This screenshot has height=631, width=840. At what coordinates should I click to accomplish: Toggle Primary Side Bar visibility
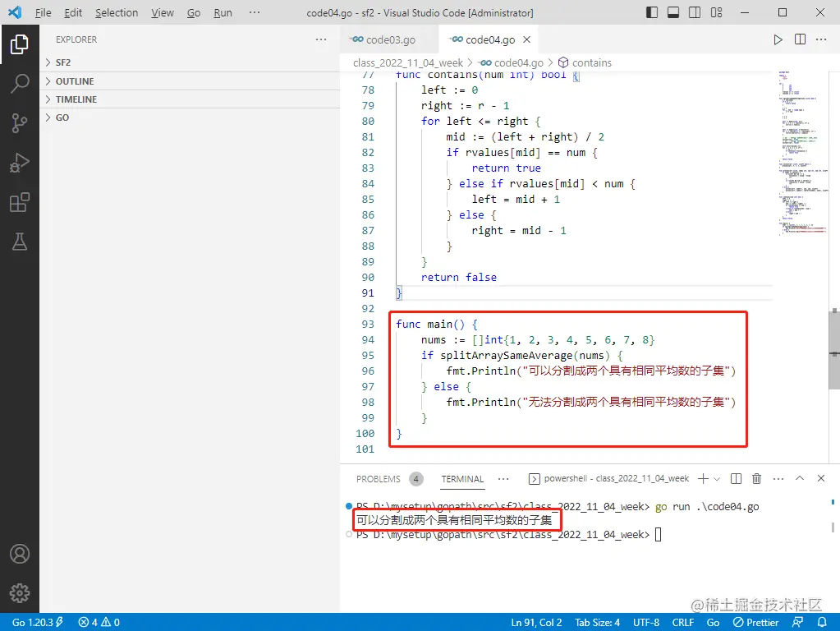click(x=652, y=12)
